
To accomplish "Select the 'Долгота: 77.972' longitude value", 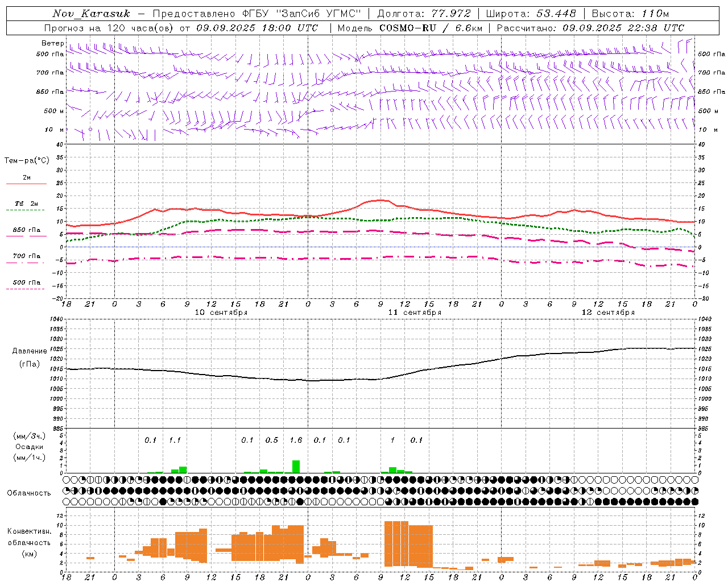I will click(424, 14).
